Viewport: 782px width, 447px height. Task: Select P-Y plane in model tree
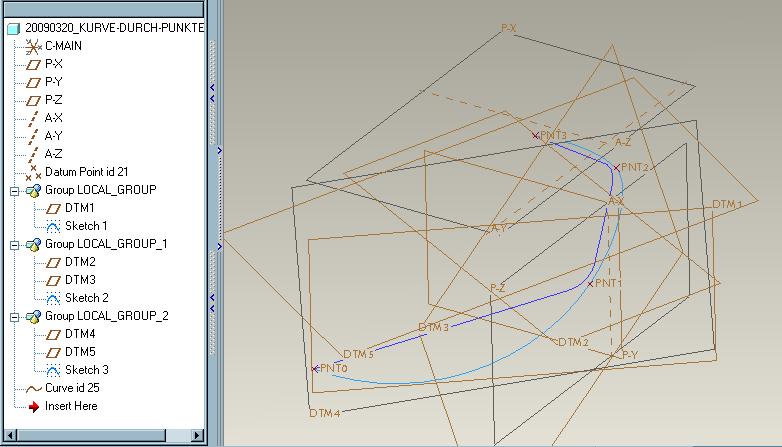point(53,82)
